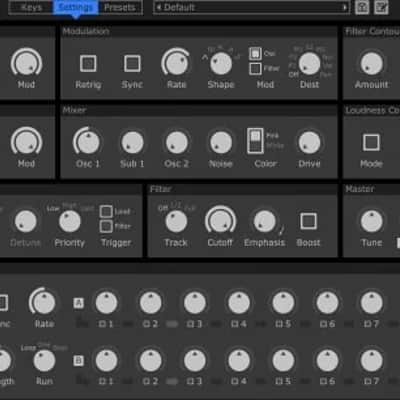This screenshot has height=400, width=400.
Task: Tick the upper Trigger checkbox above Filter
Action: pyautogui.click(x=106, y=211)
